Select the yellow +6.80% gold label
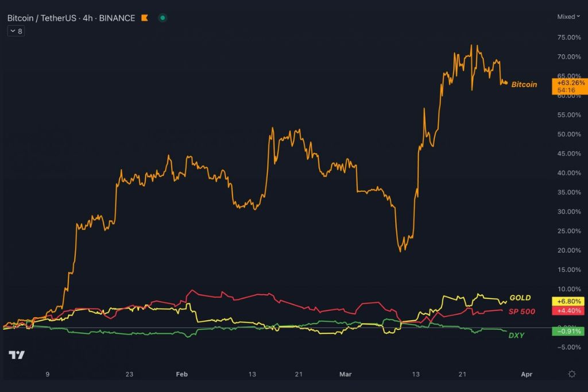 [568, 301]
